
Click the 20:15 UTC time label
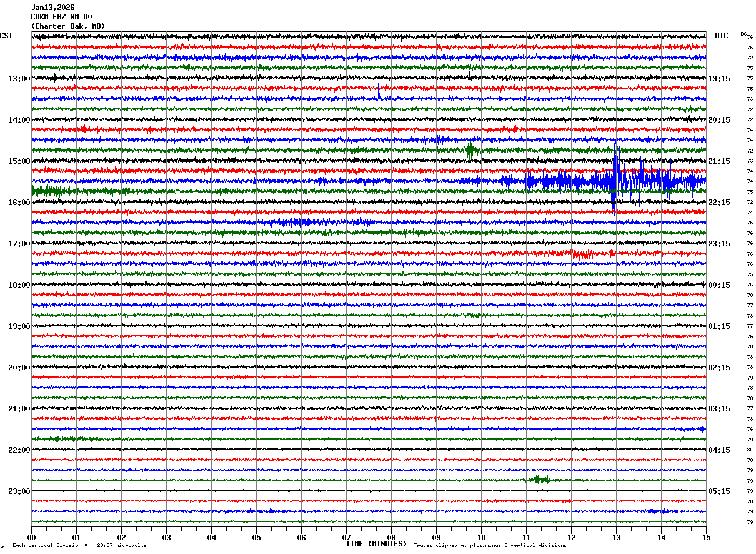click(719, 120)
